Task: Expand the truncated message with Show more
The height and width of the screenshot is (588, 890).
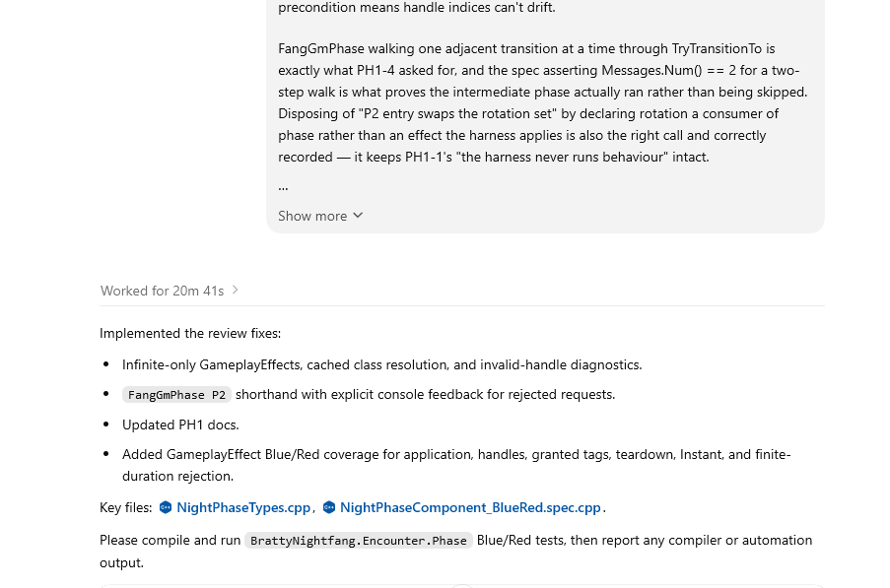Action: (320, 216)
